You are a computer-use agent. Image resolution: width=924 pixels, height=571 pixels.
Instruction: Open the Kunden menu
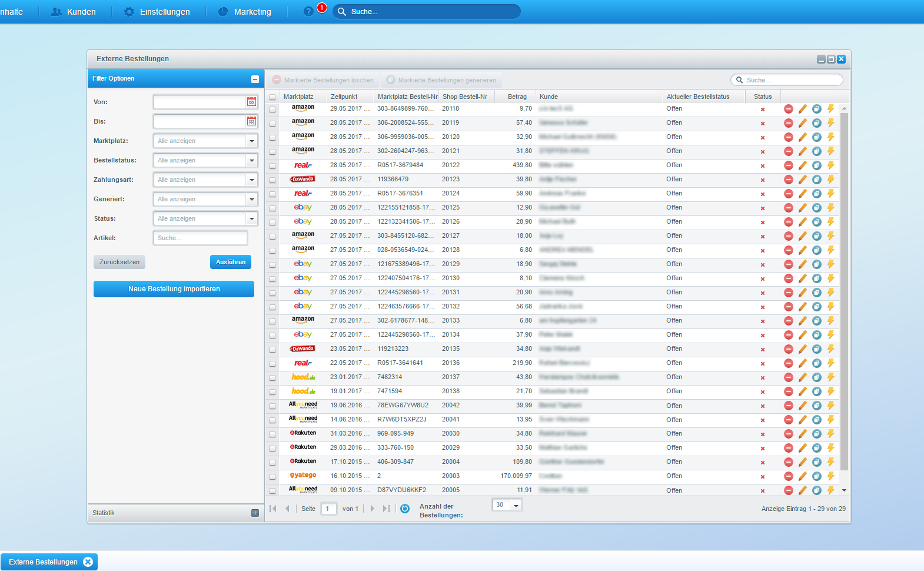pyautogui.click(x=74, y=12)
